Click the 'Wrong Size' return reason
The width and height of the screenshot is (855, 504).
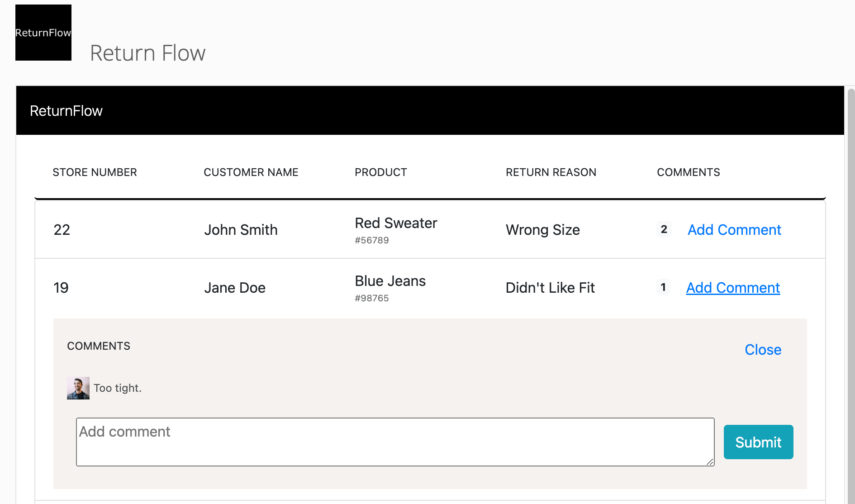click(543, 230)
